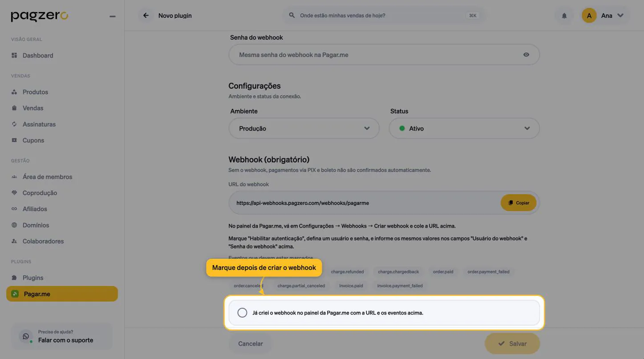The width and height of the screenshot is (644, 359).
Task: Expand Ana's user menu chevron
Action: coord(620,16)
